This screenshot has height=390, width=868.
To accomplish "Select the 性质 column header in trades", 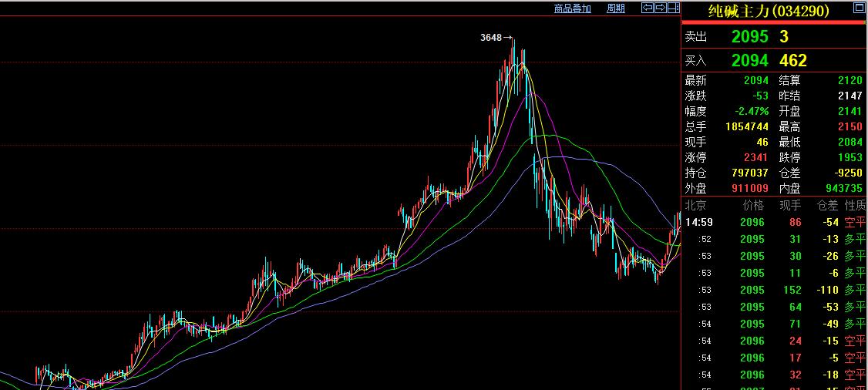I will (855, 205).
